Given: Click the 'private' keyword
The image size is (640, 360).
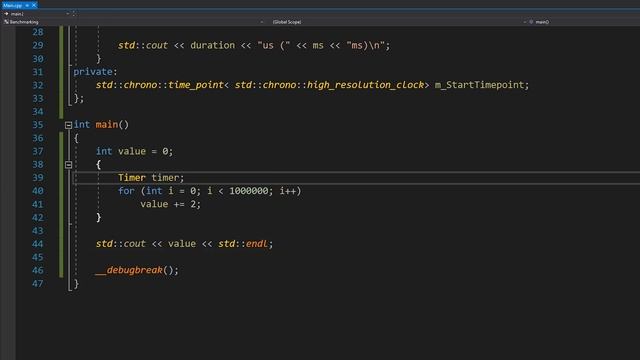Looking at the screenshot, I should (93, 72).
